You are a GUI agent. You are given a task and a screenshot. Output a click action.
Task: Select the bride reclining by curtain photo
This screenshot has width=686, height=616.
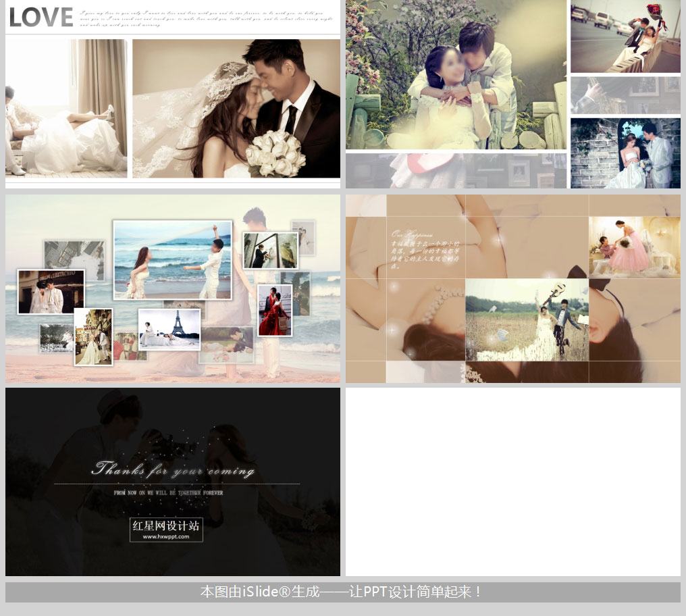click(66, 108)
